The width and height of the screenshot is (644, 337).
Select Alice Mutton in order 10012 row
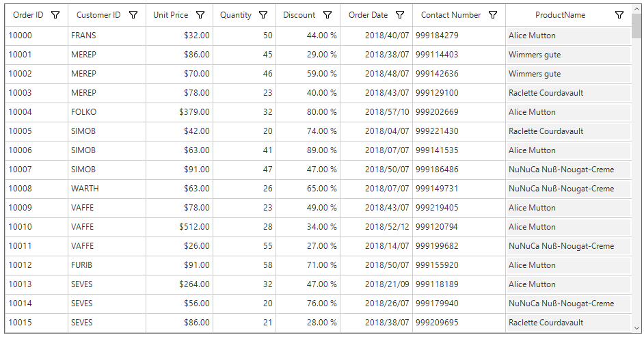tap(569, 265)
